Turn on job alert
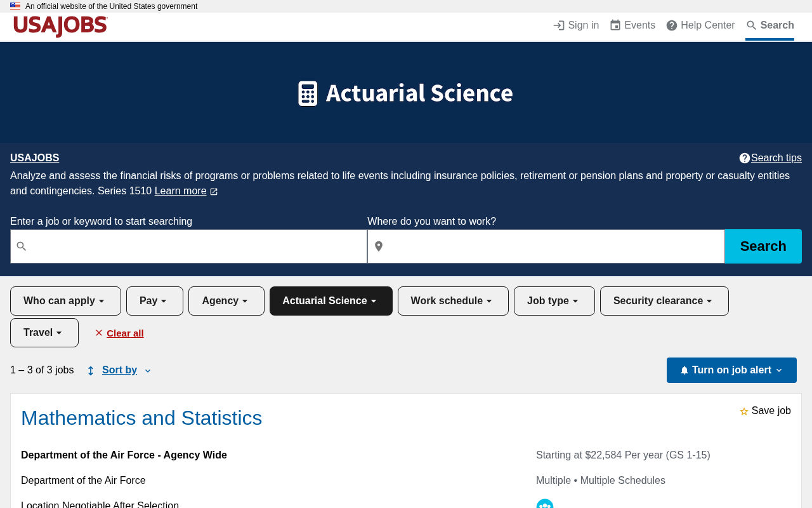The width and height of the screenshot is (812, 508). pyautogui.click(x=731, y=370)
